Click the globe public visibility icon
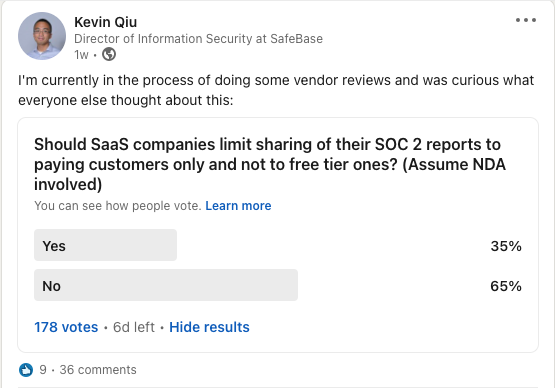The height and width of the screenshot is (388, 555). click(109, 55)
